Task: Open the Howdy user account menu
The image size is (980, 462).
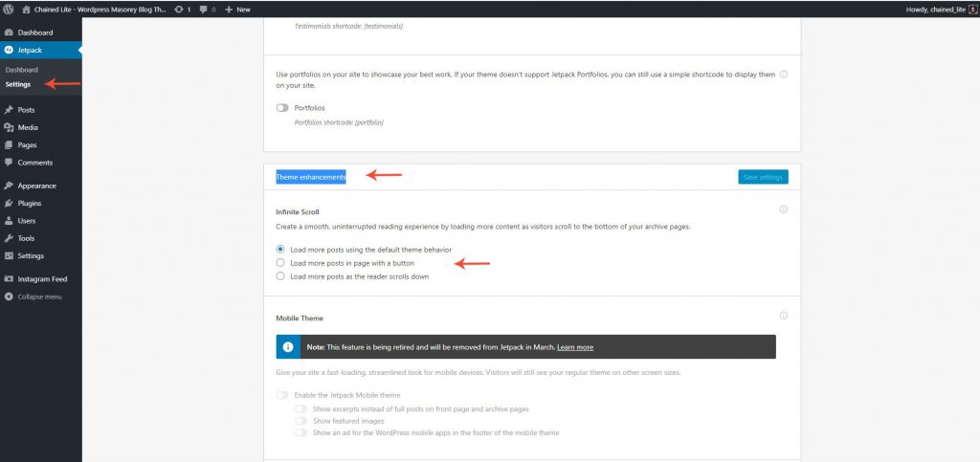Action: point(937,9)
